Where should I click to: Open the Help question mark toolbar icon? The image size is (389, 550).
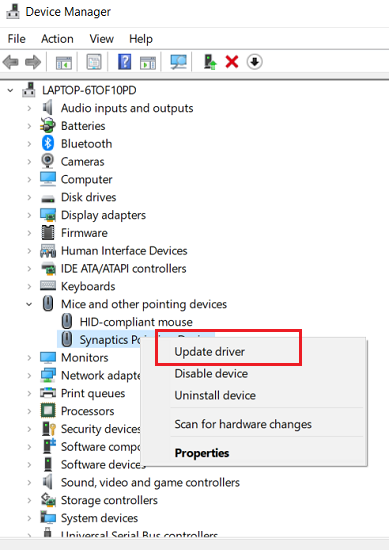point(125,62)
